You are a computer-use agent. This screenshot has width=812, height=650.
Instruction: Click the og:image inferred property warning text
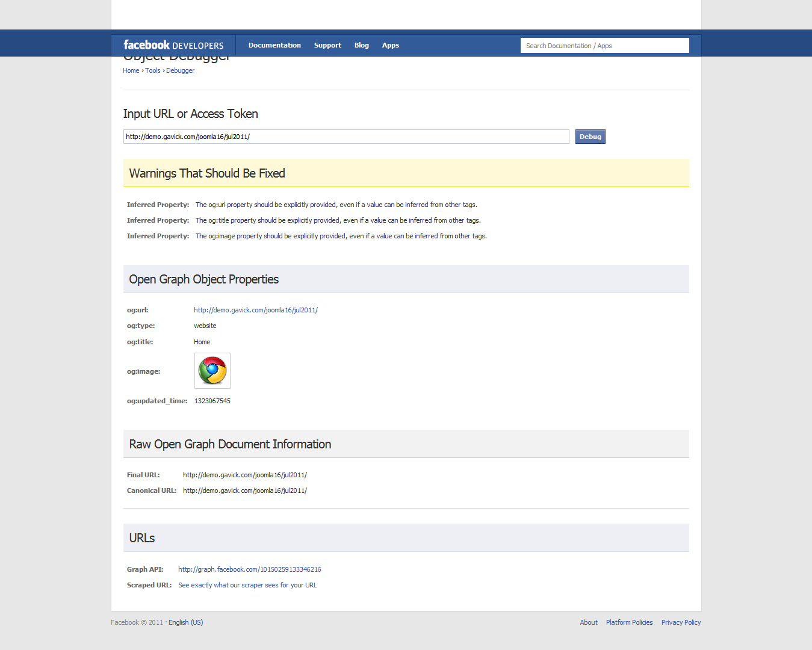pos(341,236)
